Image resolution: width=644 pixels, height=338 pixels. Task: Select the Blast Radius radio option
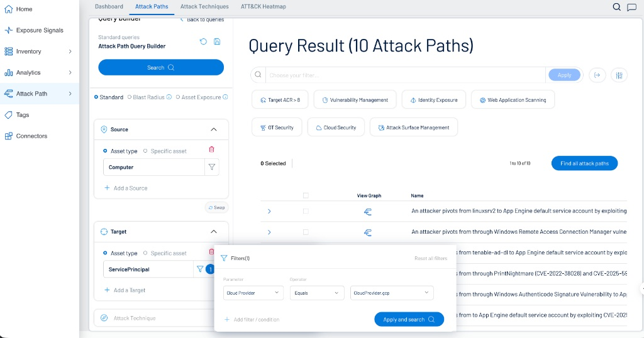point(130,97)
